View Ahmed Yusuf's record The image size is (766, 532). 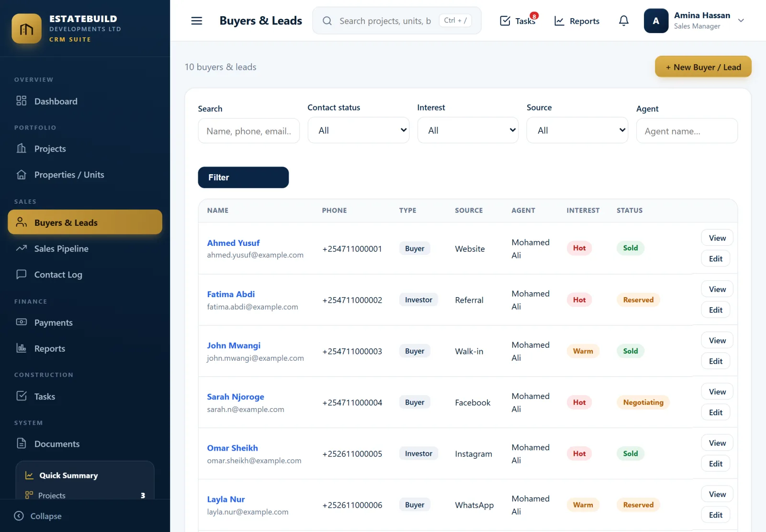tap(717, 238)
